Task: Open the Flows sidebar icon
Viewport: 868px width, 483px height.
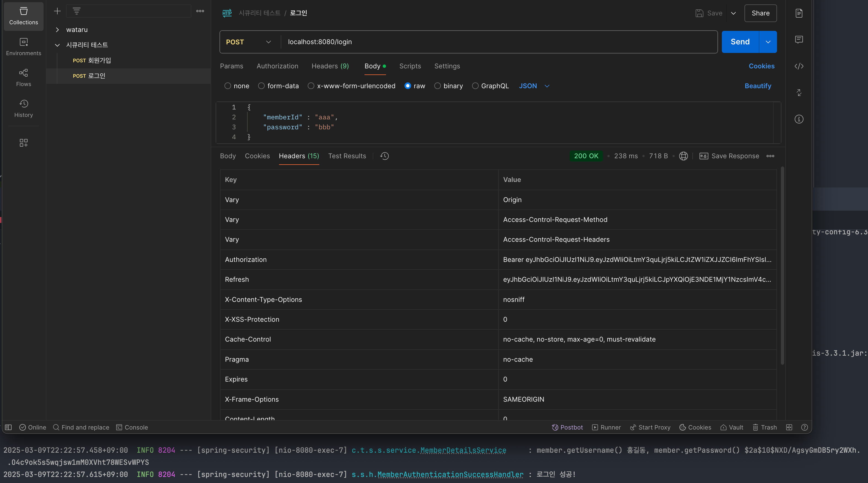Action: (x=24, y=77)
